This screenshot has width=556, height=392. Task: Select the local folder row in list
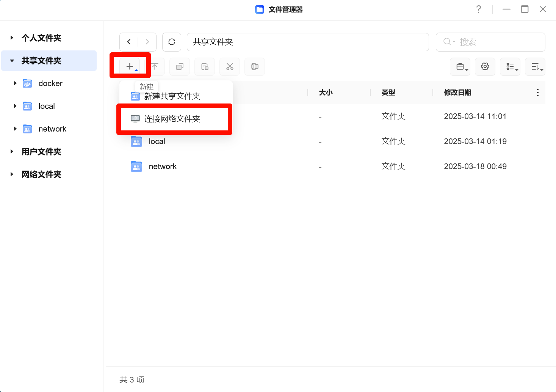pos(332,141)
